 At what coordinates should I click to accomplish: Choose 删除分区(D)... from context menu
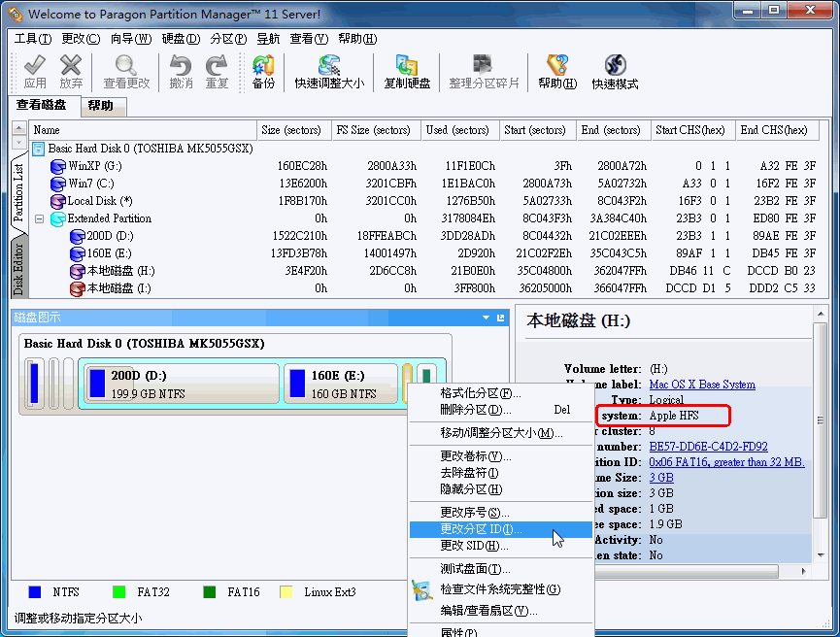[x=501, y=410]
